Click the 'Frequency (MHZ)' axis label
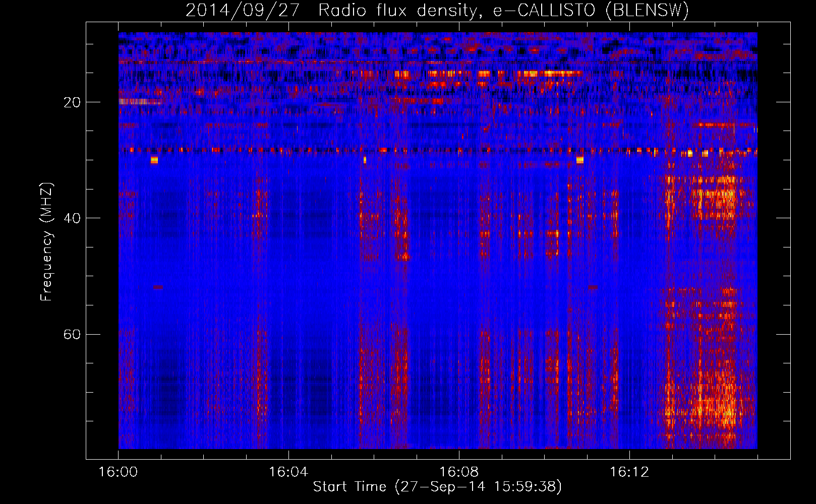Image resolution: width=816 pixels, height=504 pixels. (x=46, y=242)
